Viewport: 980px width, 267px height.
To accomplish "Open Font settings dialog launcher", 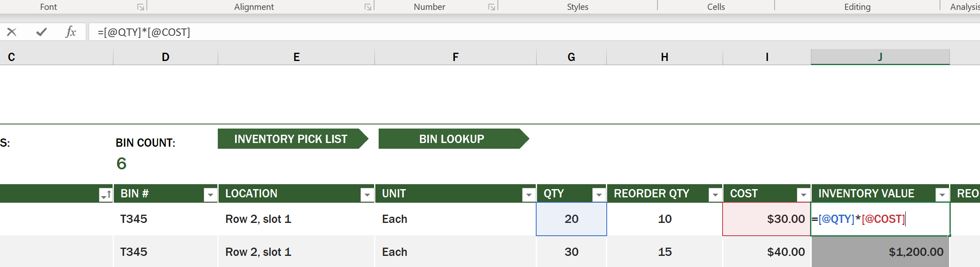I will (141, 7).
